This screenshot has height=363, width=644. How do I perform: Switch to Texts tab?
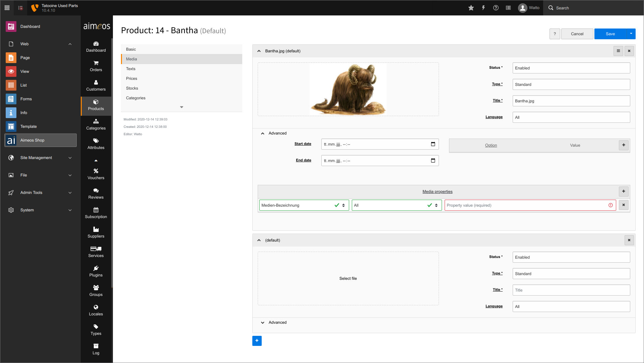coord(131,69)
